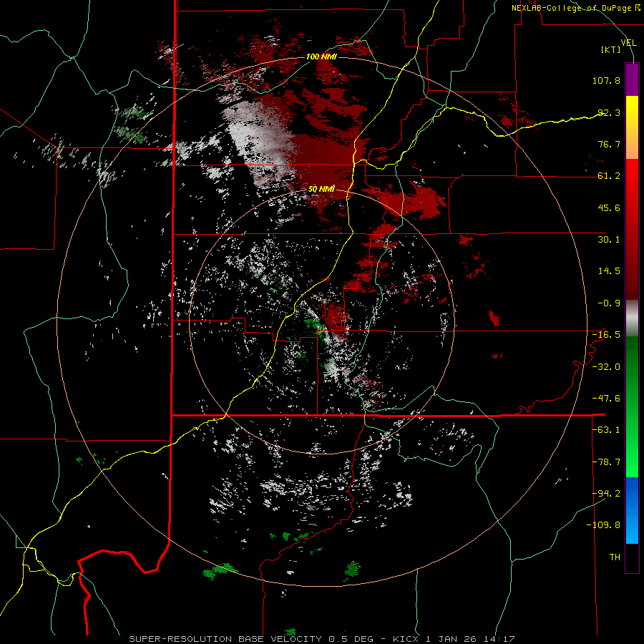This screenshot has height=644, width=644.
Task: Click the VEL legend title
Action: pyautogui.click(x=629, y=43)
